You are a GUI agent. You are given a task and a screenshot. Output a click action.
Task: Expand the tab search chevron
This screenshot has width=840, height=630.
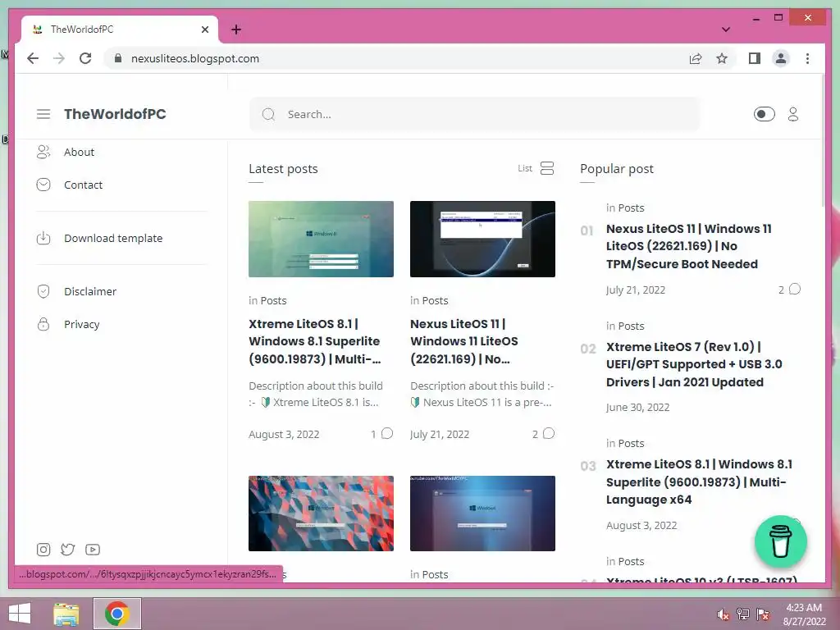[x=726, y=30]
